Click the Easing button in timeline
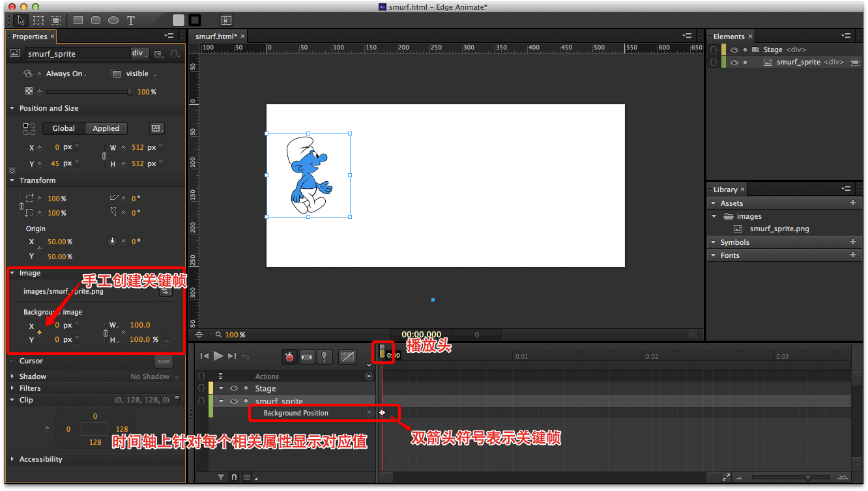The height and width of the screenshot is (491, 868). [347, 356]
